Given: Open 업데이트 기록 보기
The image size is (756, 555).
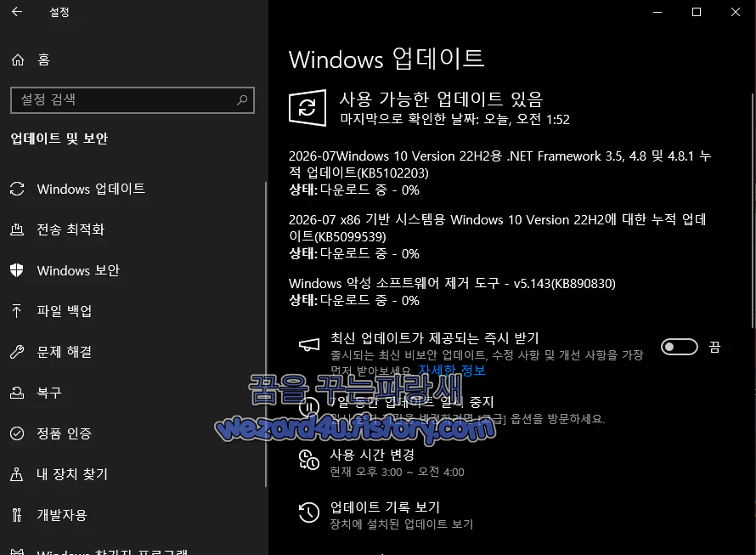Looking at the screenshot, I should pyautogui.click(x=385, y=507).
